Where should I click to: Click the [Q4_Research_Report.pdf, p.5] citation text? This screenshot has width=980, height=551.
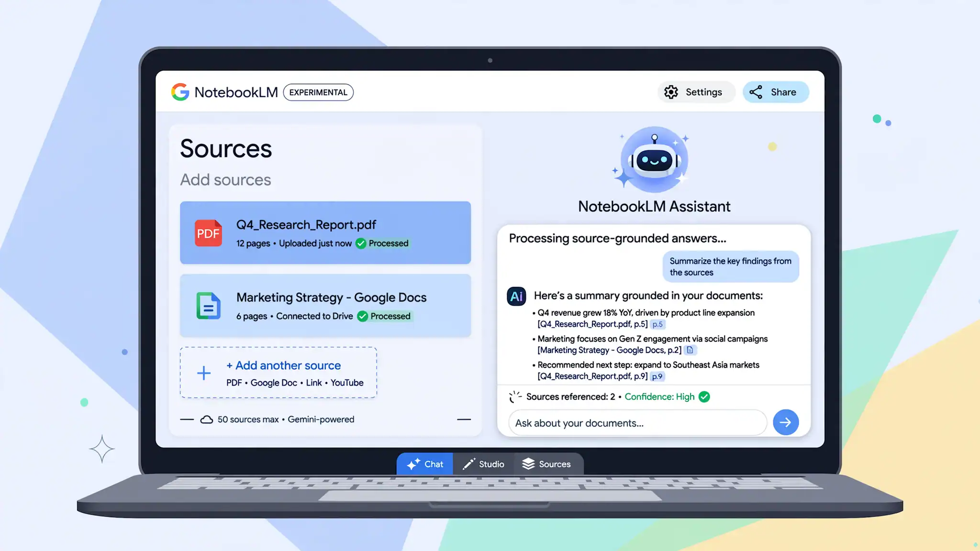coord(592,324)
